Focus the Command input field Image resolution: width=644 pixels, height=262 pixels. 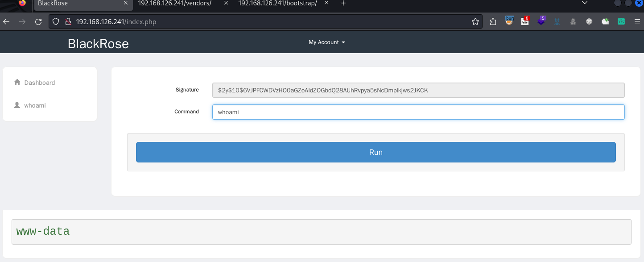pyautogui.click(x=418, y=112)
